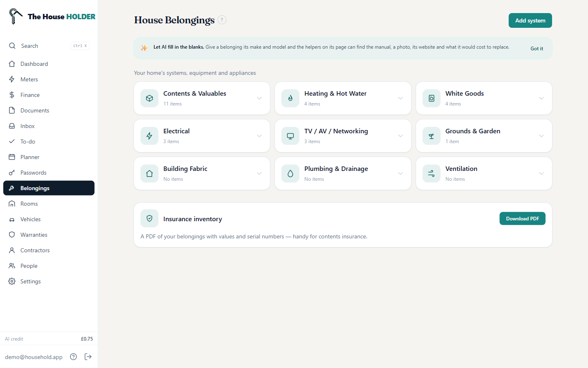Click the Dashboard home icon
The image size is (588, 368).
[12, 64]
